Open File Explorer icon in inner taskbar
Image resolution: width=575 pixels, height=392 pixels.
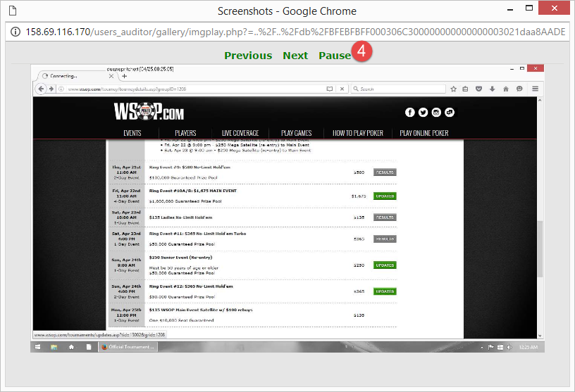[x=54, y=347]
